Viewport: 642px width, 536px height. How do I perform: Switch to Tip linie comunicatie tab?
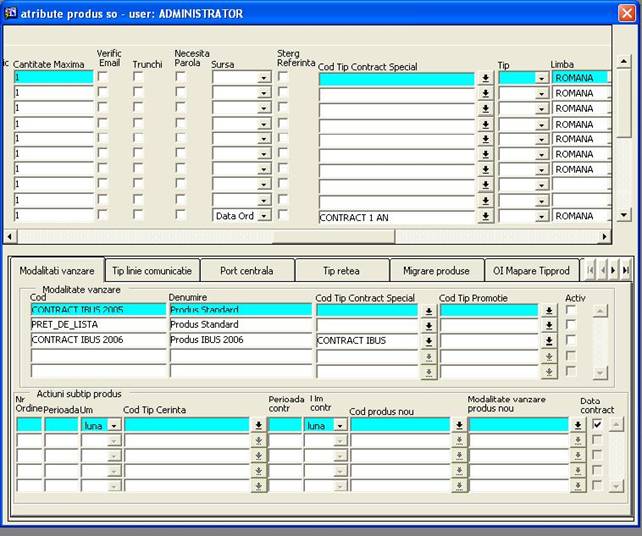pyautogui.click(x=152, y=271)
